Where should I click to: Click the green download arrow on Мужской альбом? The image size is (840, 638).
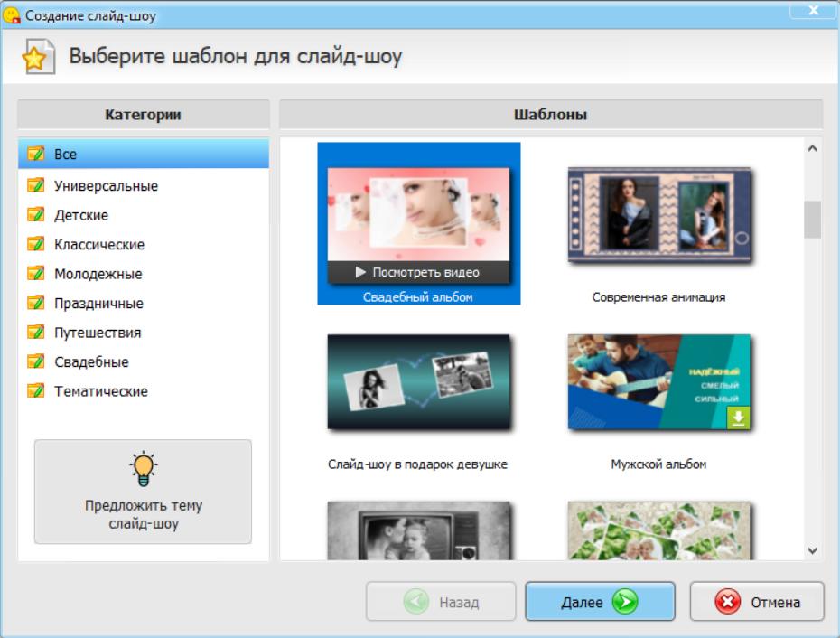738,418
